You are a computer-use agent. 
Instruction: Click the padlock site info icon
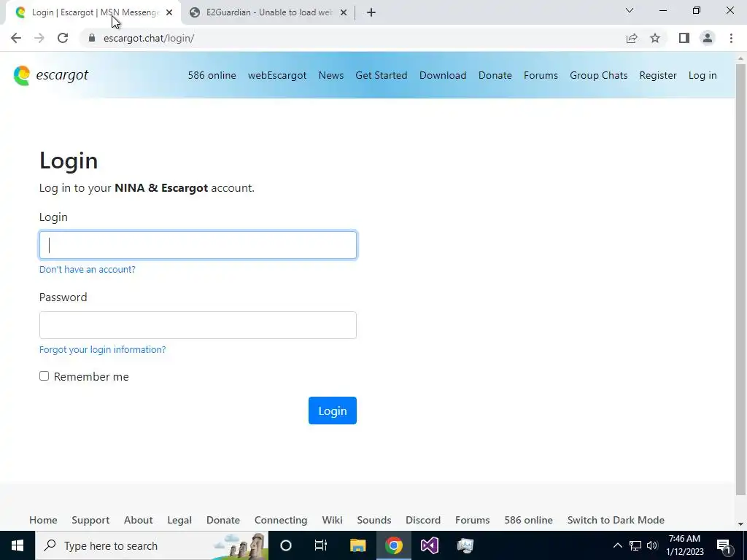coord(92,38)
